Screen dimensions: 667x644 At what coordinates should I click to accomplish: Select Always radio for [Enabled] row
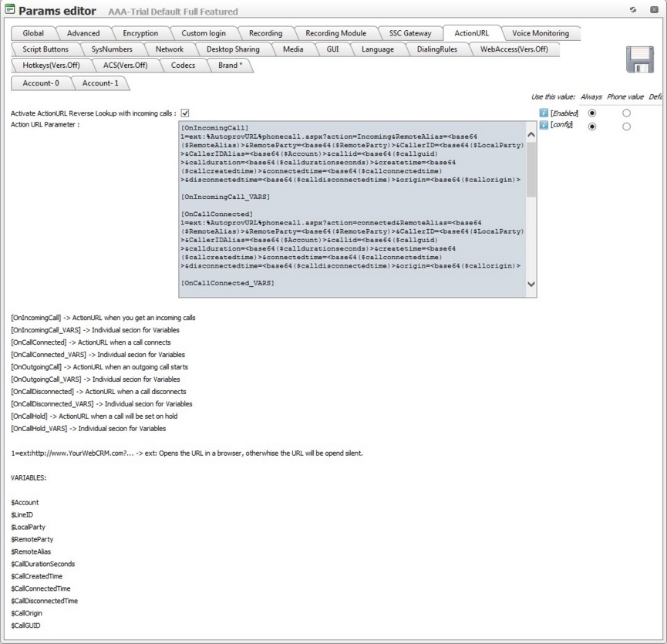pyautogui.click(x=592, y=113)
